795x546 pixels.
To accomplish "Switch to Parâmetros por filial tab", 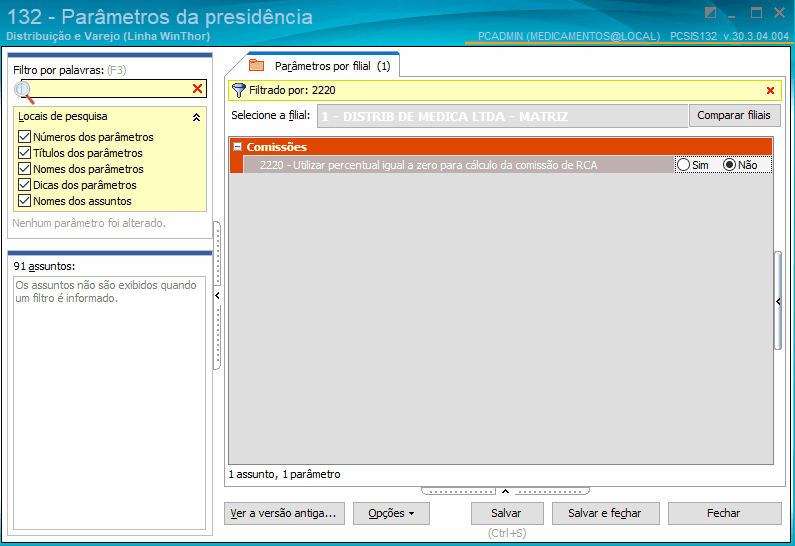I will pos(333,66).
